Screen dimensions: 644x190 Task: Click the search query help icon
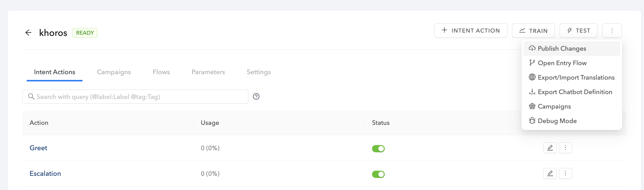pyautogui.click(x=256, y=97)
